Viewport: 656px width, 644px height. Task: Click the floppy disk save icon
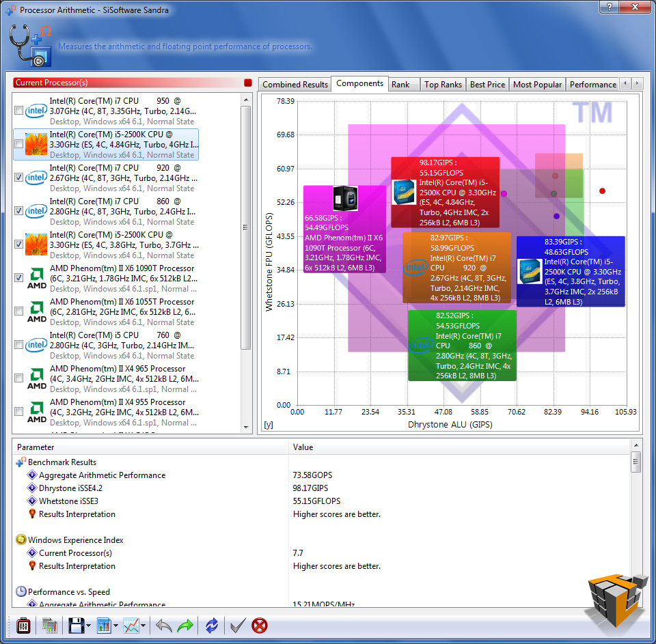click(x=76, y=626)
